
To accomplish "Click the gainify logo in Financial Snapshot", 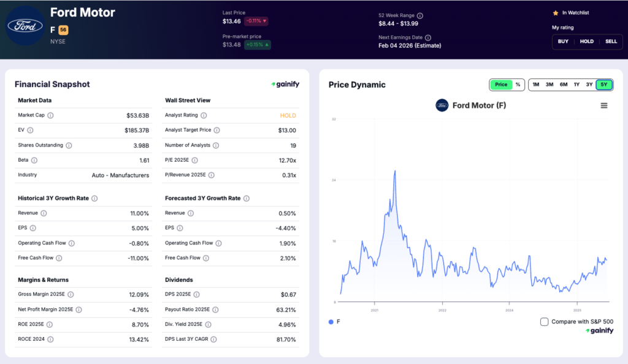I will coord(285,85).
